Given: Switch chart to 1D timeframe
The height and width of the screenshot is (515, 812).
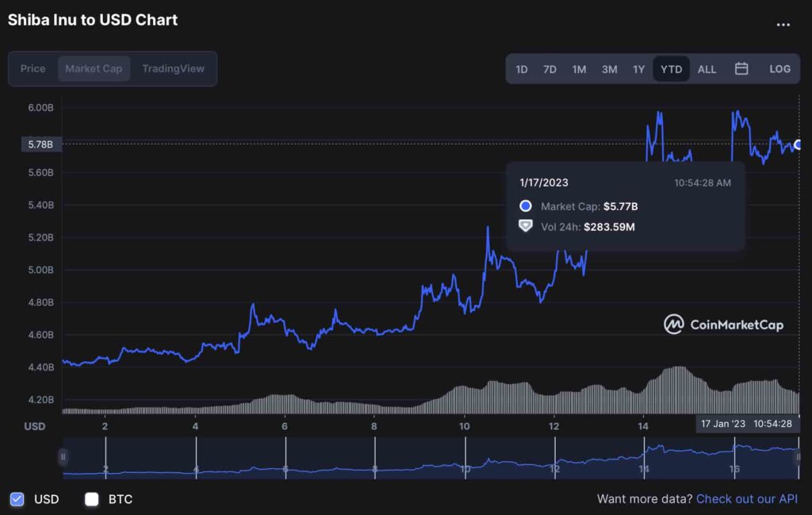Looking at the screenshot, I should 522,69.
